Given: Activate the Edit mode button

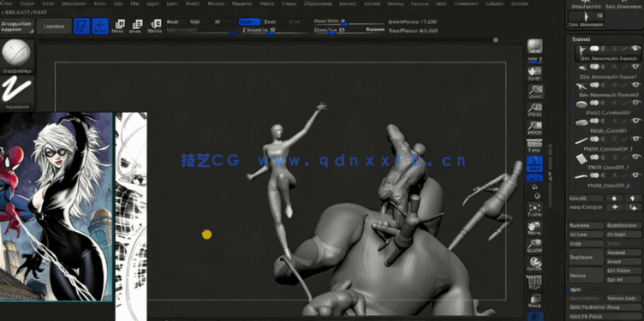Looking at the screenshot, I should point(81,27).
